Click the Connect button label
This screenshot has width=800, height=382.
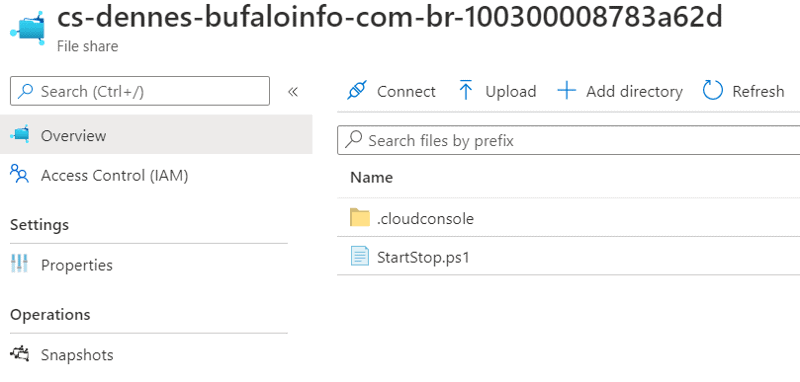pyautogui.click(x=406, y=92)
